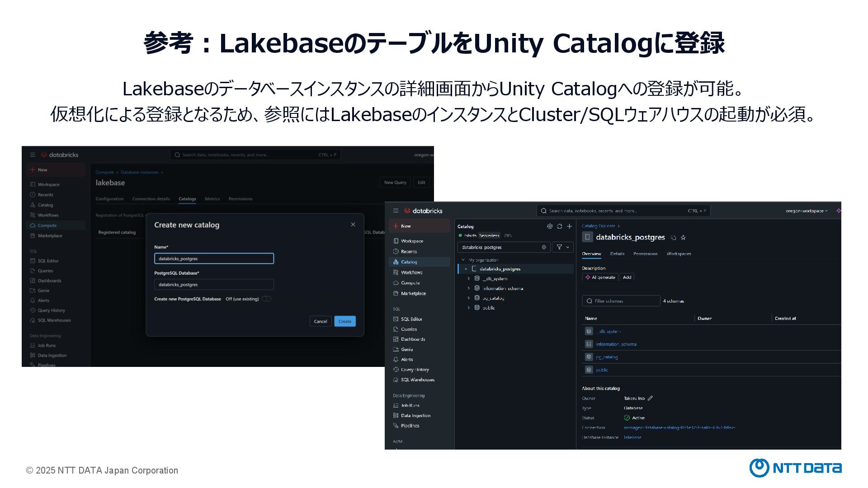
Task: Click the Filter schemas search field
Action: tap(621, 301)
